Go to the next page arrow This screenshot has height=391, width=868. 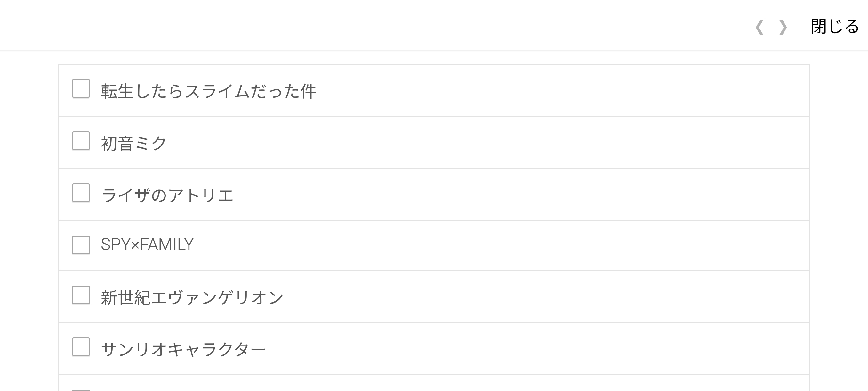[783, 27]
